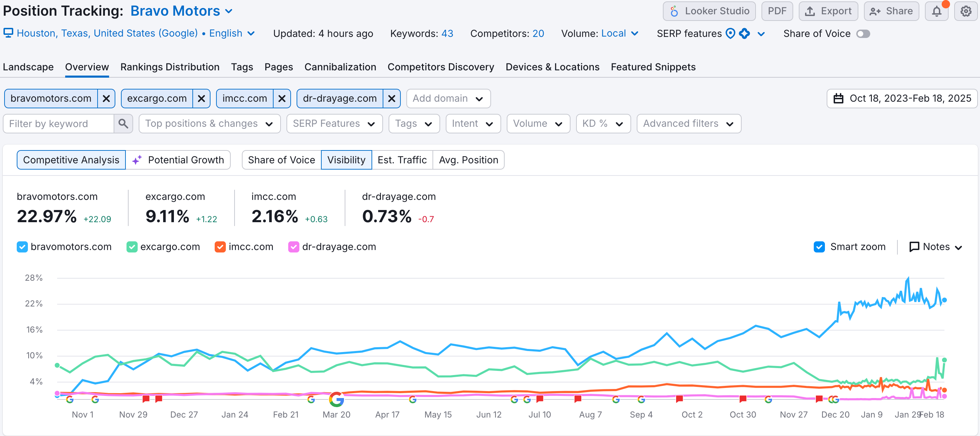Disable the Smart zoom checkbox

click(819, 247)
